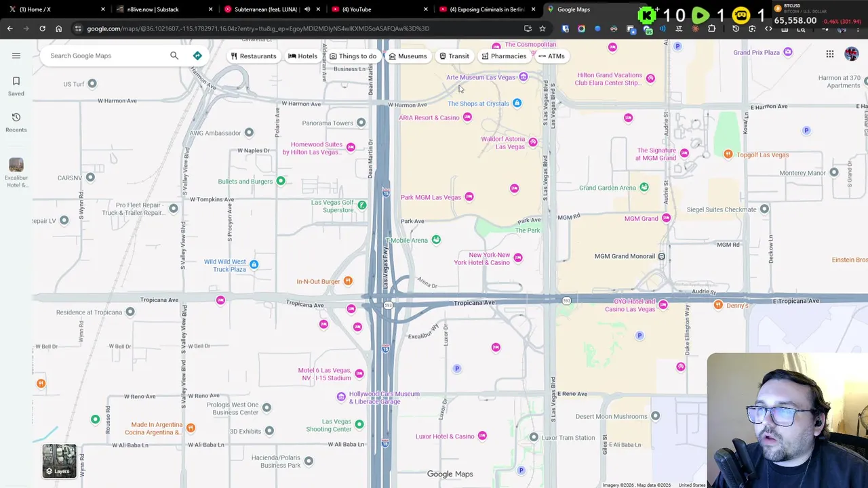The image size is (868, 488).
Task: Click the Homewood Suites by Hilton pin
Action: pyautogui.click(x=351, y=147)
